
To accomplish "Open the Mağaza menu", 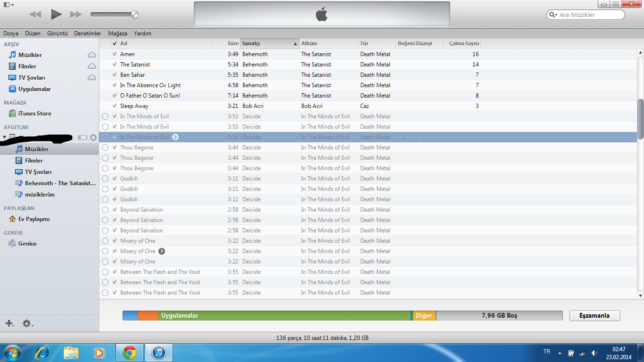I will (117, 33).
